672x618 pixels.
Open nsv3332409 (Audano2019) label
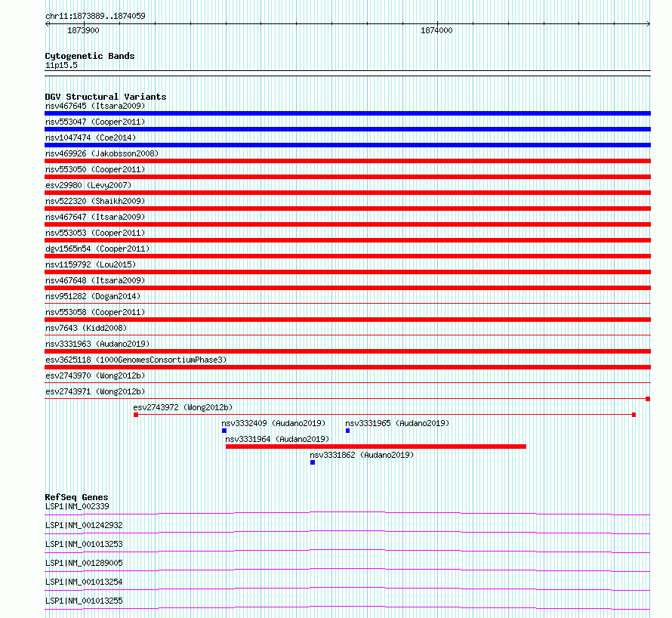[273, 423]
